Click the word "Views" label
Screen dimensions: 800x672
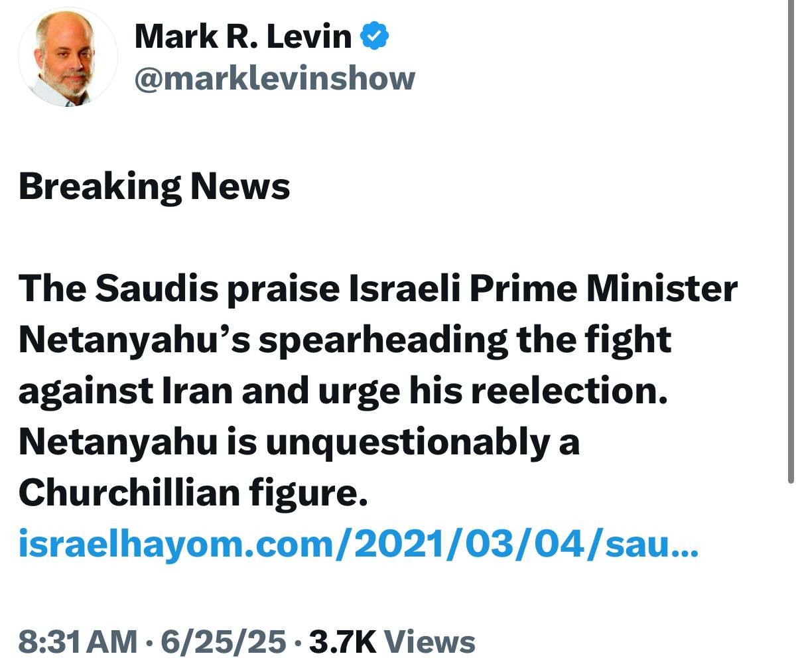coord(430,641)
